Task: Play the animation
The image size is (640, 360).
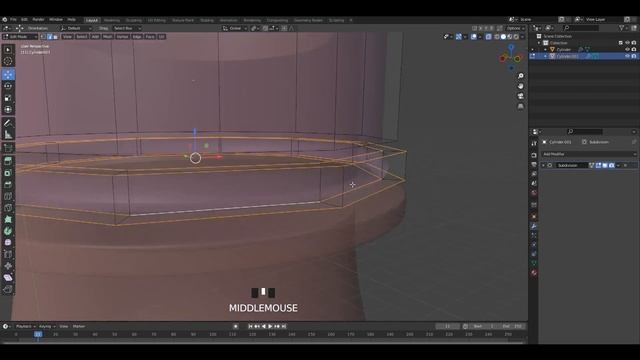Action: [x=270, y=326]
